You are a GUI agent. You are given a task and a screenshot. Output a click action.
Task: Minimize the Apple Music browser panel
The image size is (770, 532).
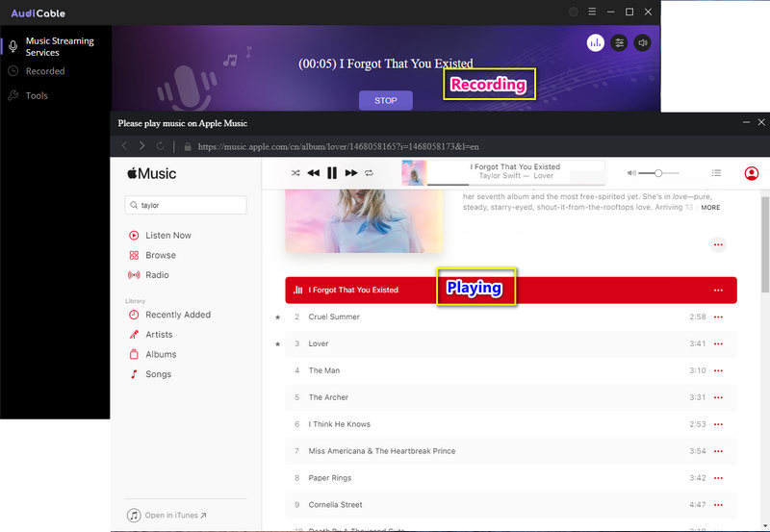tap(747, 122)
